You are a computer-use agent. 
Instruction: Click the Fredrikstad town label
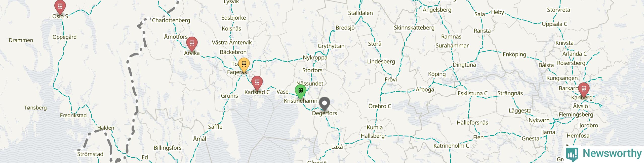tap(73, 116)
